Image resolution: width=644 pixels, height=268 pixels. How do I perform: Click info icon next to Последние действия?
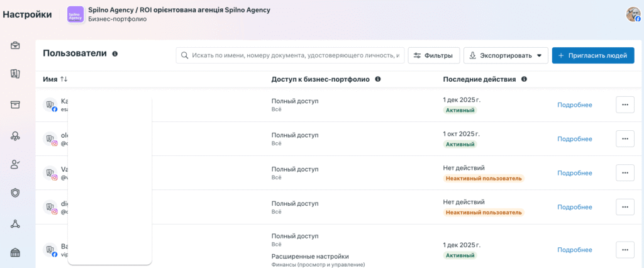(x=524, y=79)
